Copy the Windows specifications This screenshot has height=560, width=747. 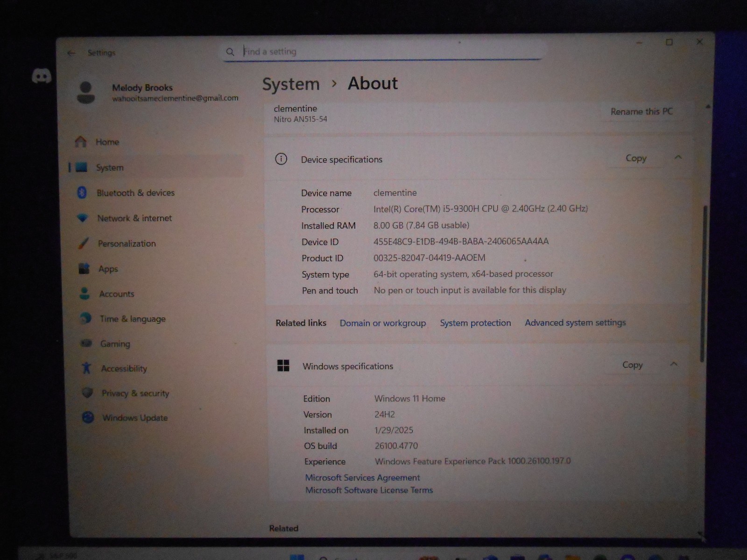pos(633,365)
